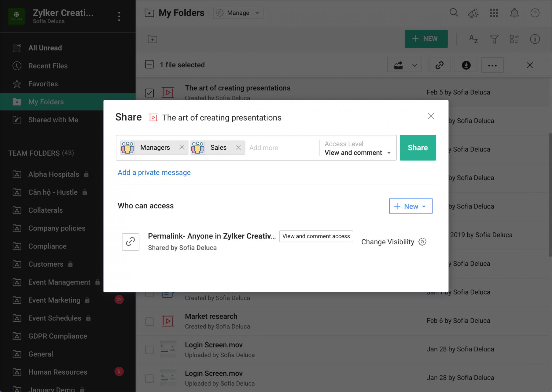Click the notifications bell icon
Screen dimensions: 552x392
[514, 13]
